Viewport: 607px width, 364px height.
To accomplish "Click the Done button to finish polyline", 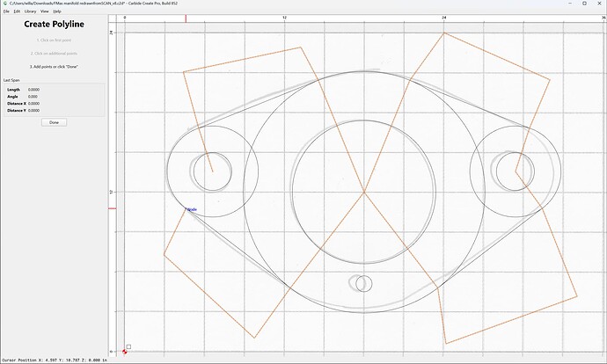I will [55, 122].
